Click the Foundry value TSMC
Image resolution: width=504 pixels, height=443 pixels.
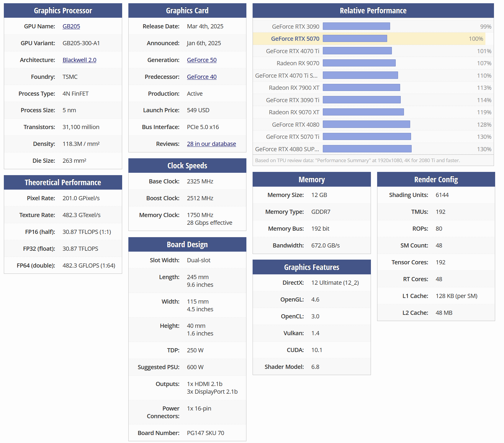coord(70,77)
